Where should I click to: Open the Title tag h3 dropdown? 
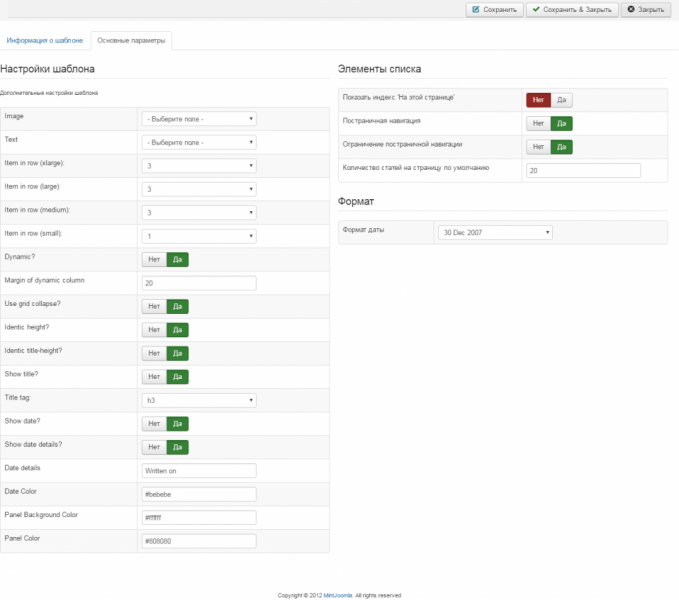[199, 400]
